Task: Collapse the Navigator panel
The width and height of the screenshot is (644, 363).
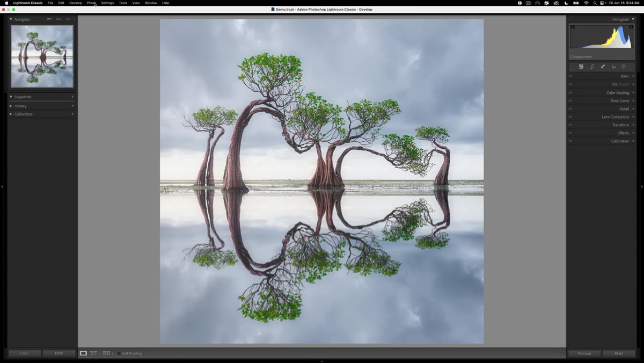Action: click(x=11, y=19)
